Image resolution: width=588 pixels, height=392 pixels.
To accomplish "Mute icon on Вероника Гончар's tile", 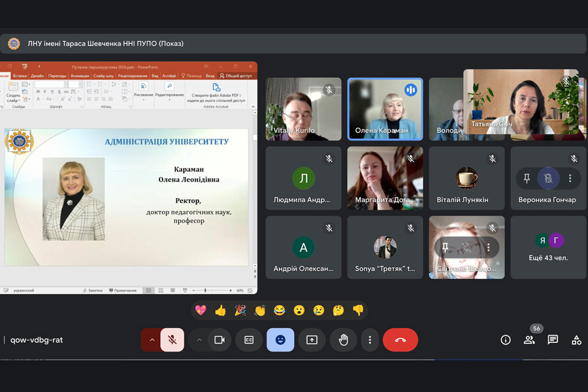I will [x=548, y=178].
